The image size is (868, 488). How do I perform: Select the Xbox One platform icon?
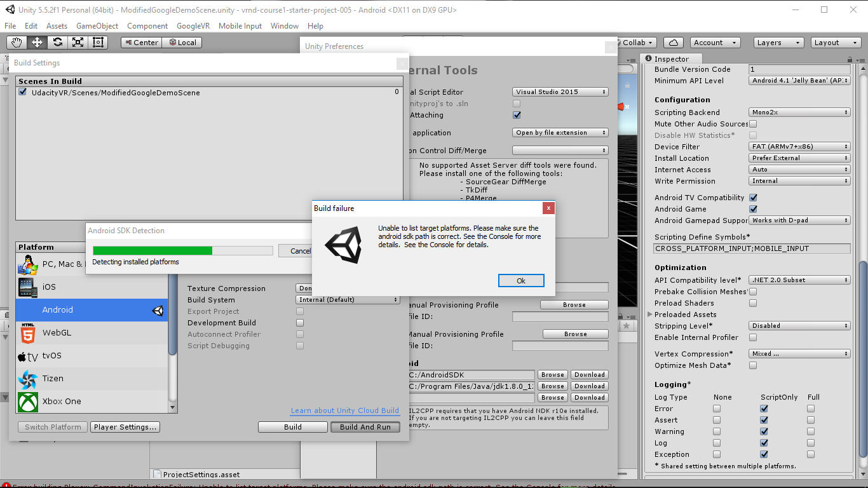(28, 402)
